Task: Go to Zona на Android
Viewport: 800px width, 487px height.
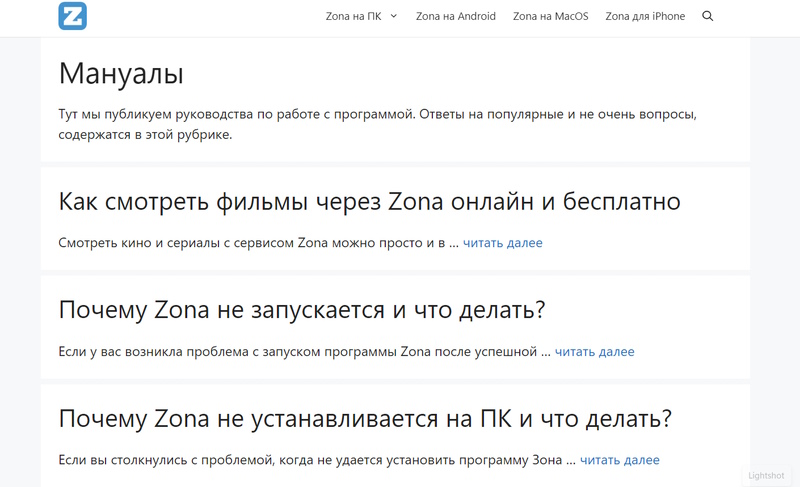Action: (x=456, y=16)
